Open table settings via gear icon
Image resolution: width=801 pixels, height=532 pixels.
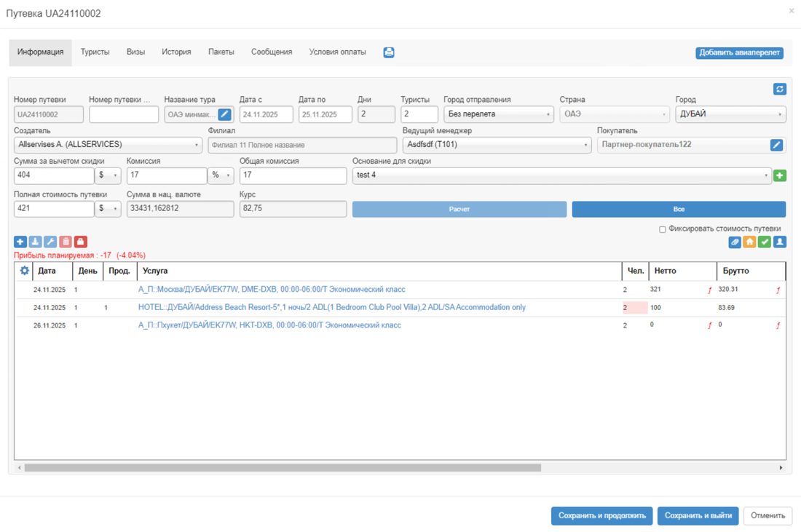25,271
